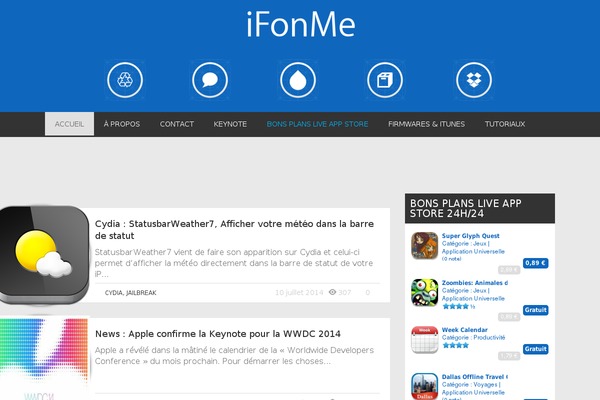Go to the Accueil tab
This screenshot has height=400, width=600.
[69, 124]
